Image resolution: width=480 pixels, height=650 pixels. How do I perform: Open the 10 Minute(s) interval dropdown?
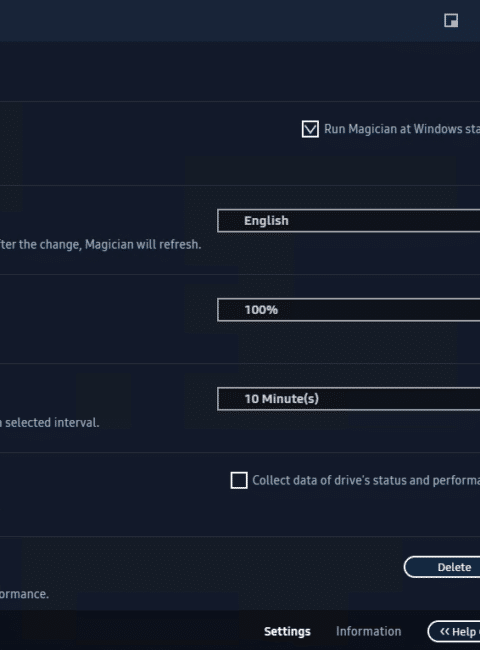point(349,399)
